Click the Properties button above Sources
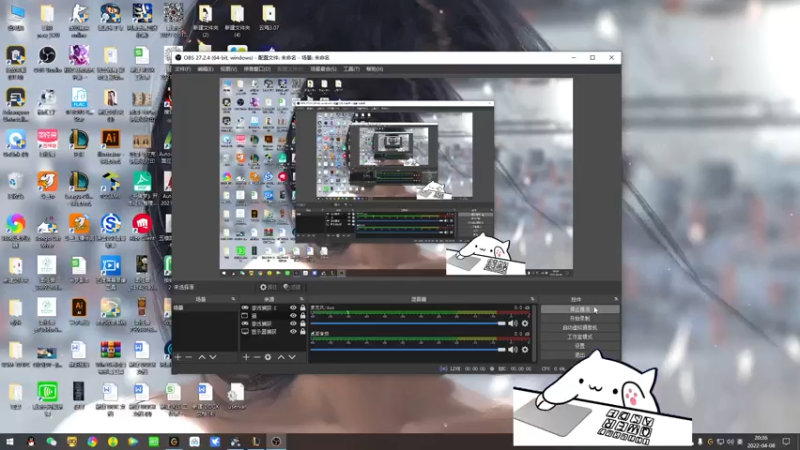Viewport: 800px width, 450px height. [268, 287]
